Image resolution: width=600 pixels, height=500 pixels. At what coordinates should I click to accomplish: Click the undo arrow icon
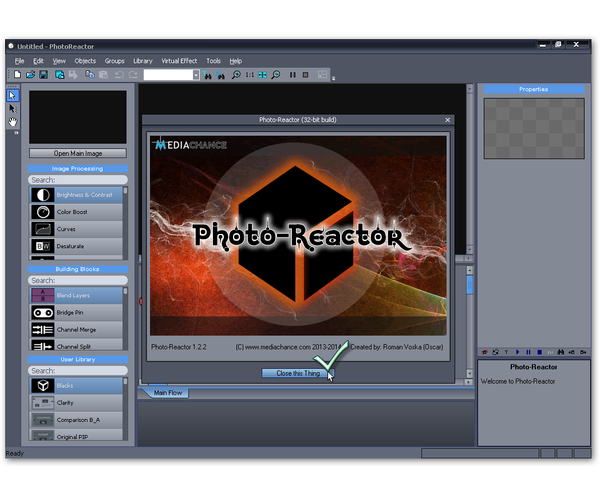tap(119, 75)
